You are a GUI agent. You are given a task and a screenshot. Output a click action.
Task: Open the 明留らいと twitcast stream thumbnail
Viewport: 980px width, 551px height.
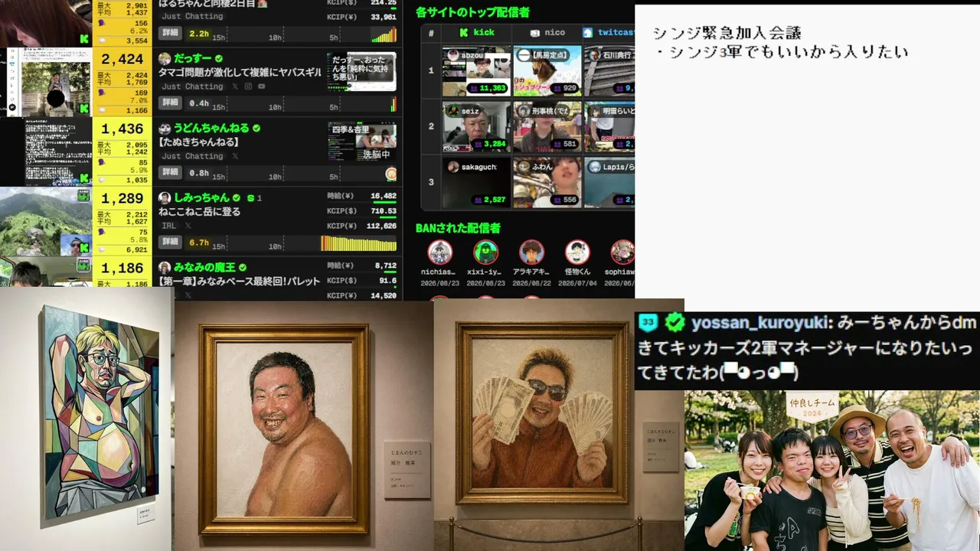tap(609, 126)
